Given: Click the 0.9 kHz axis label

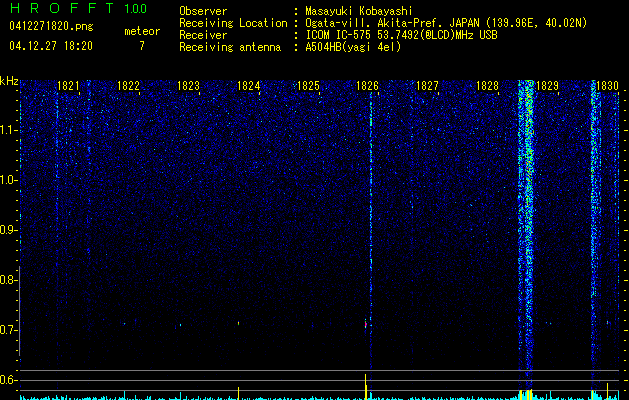Looking at the screenshot, I should coord(8,230).
